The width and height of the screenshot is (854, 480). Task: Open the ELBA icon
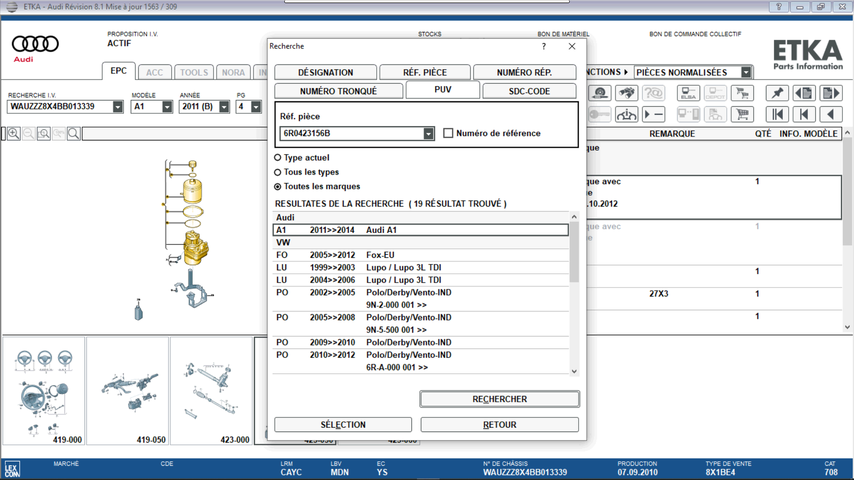pyautogui.click(x=688, y=93)
